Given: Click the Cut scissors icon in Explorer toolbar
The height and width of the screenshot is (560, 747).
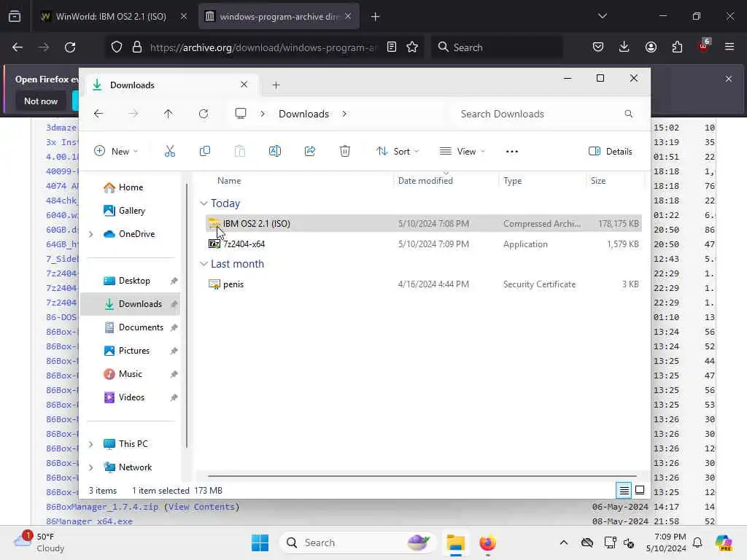Looking at the screenshot, I should tap(169, 152).
